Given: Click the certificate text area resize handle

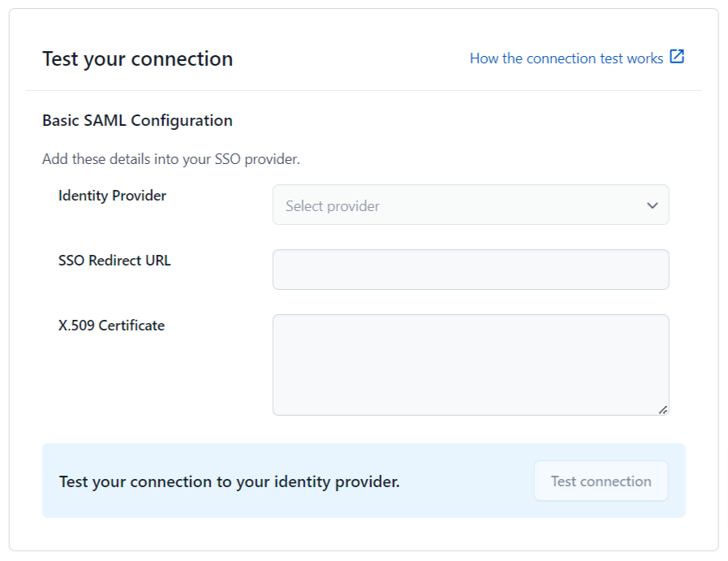Looking at the screenshot, I should (663, 410).
